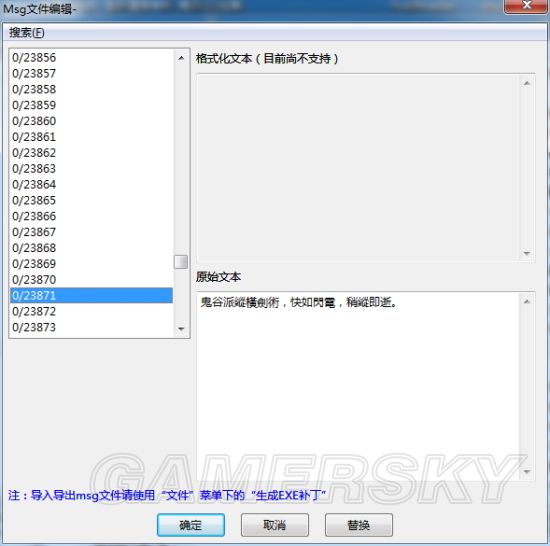Click the 确定 button
Screen dimensions: 550x546
point(191,525)
